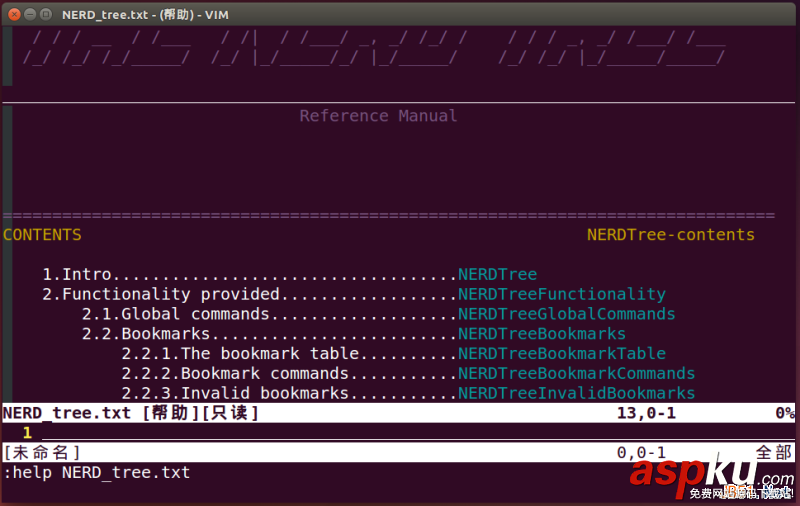This screenshot has height=506, width=800.
Task: Click the 'Reference Manual' title text
Action: point(378,116)
